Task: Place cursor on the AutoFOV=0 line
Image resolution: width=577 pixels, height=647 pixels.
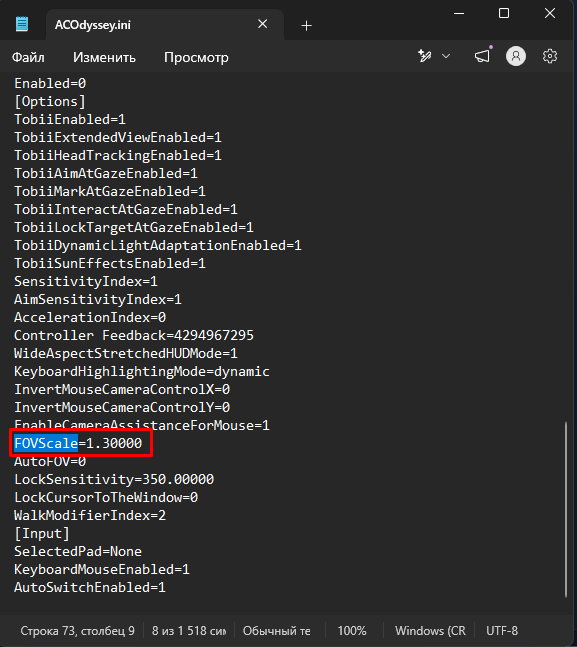Action: [50, 461]
